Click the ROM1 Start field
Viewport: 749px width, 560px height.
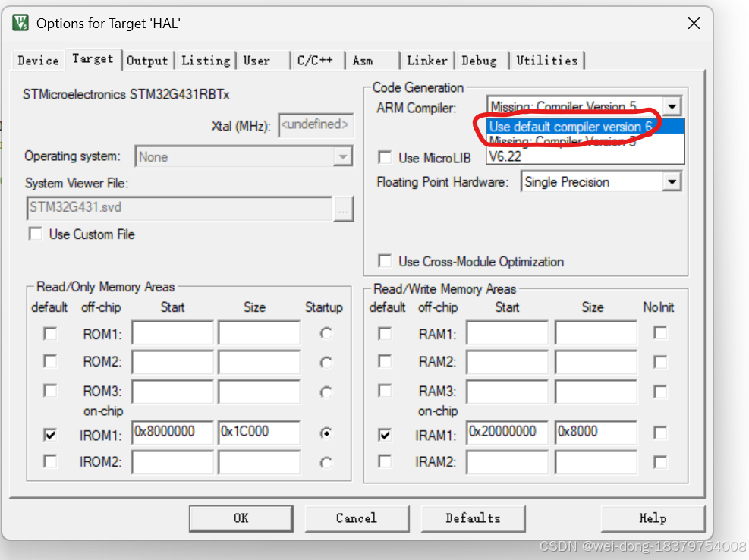pos(172,333)
